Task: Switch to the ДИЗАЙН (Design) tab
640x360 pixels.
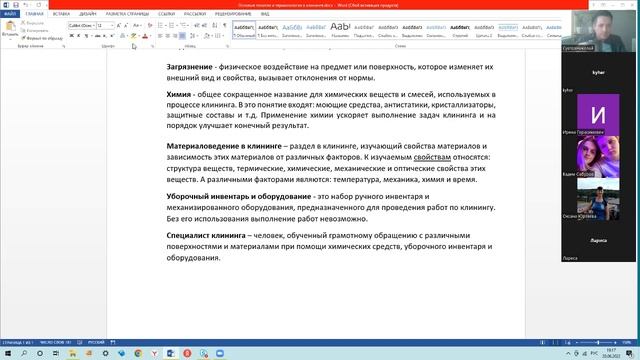Action: (88, 14)
